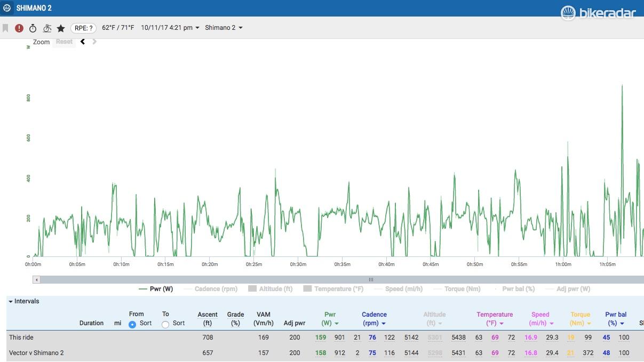Image resolution: width=644 pixels, height=362 pixels.
Task: Click the gray bookmark icon
Action: pyautogui.click(x=6, y=28)
